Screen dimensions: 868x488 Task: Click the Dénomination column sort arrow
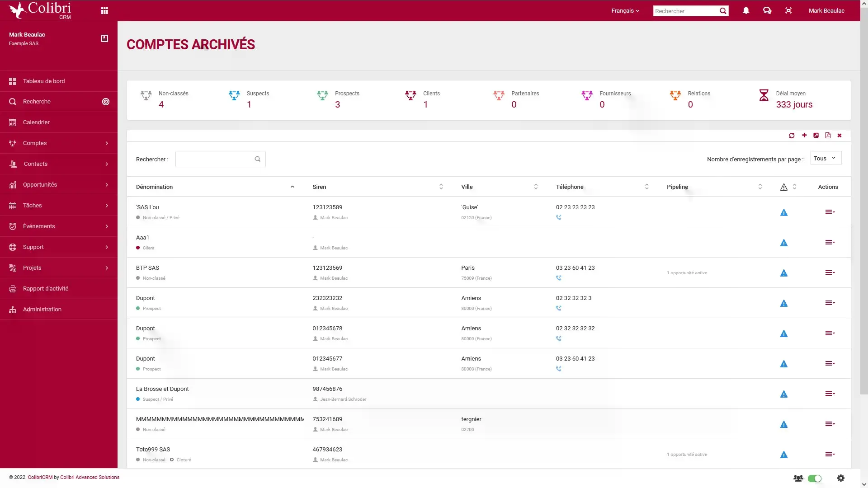[292, 187]
